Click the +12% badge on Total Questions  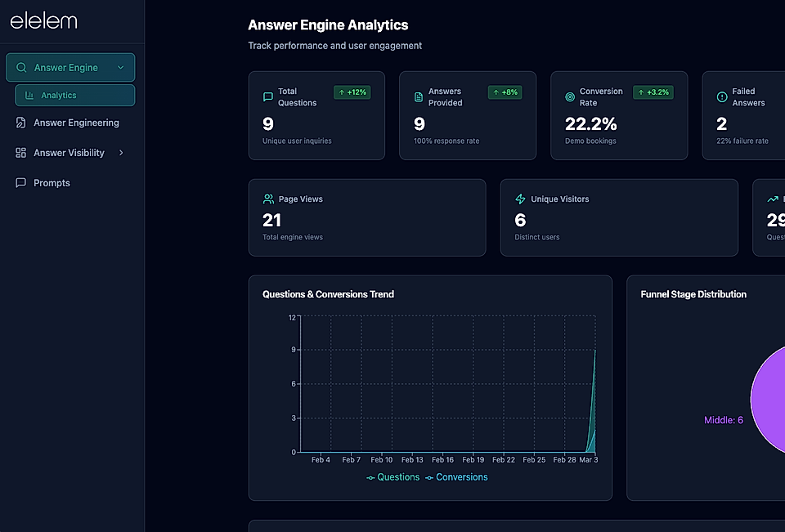tap(352, 92)
